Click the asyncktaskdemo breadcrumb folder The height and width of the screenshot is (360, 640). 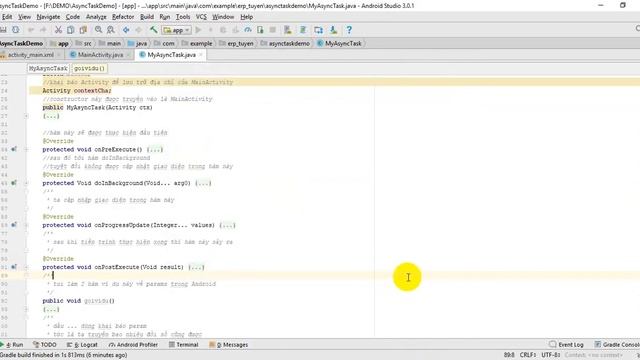(x=285, y=43)
